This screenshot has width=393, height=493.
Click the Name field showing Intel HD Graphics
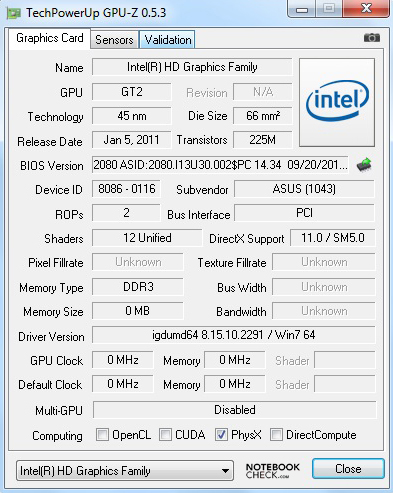pyautogui.click(x=192, y=67)
